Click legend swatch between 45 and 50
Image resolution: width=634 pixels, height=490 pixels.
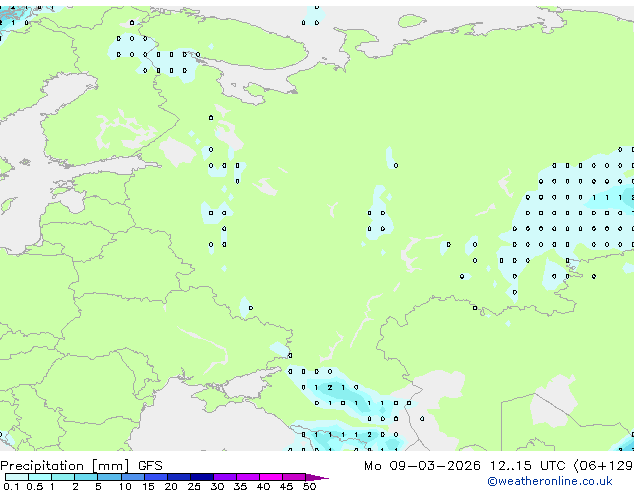click(x=294, y=477)
